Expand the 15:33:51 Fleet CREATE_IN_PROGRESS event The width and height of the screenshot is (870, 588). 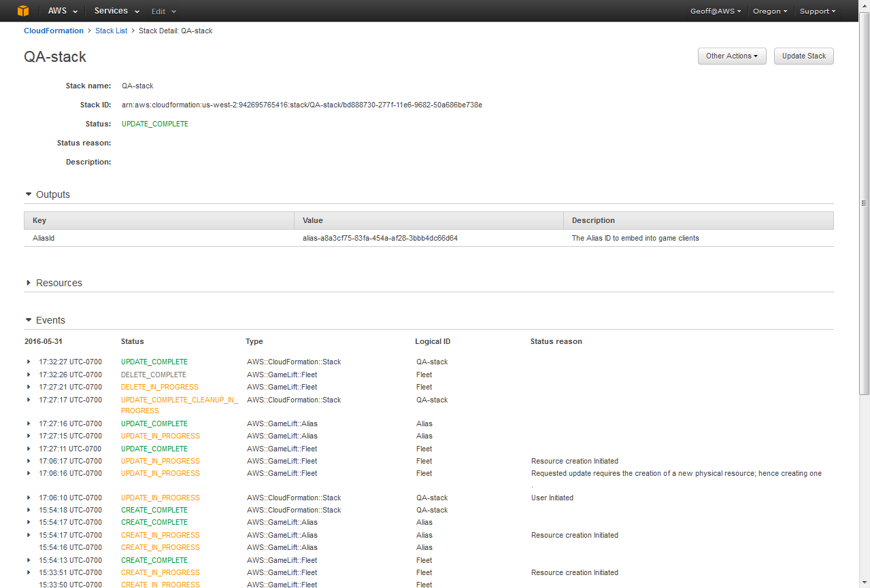29,572
